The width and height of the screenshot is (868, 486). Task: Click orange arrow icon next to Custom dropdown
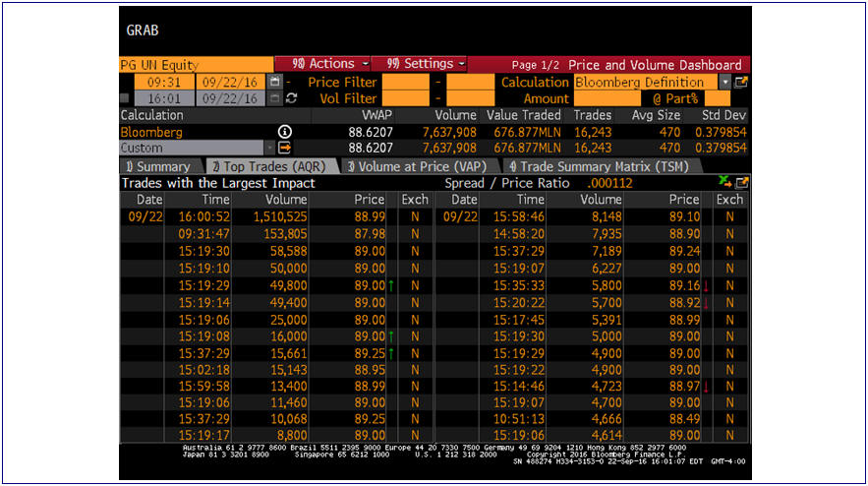point(285,148)
